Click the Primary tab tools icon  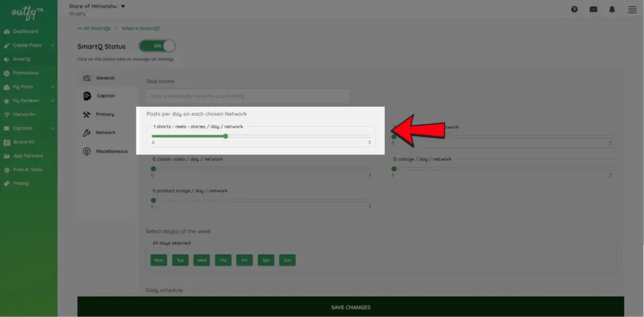coord(87,114)
